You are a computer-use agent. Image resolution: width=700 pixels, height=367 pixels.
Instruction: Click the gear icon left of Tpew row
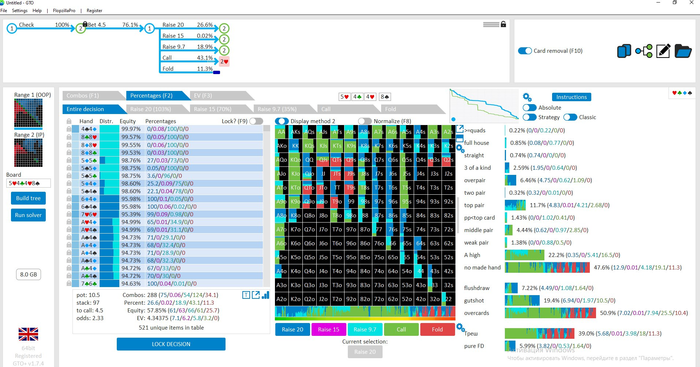click(x=460, y=328)
